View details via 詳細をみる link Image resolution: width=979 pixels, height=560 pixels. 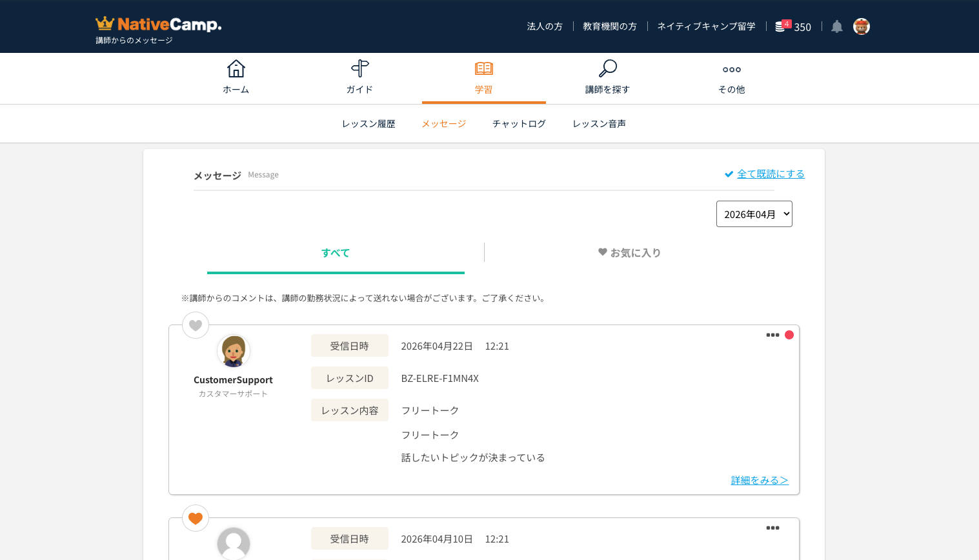click(760, 480)
